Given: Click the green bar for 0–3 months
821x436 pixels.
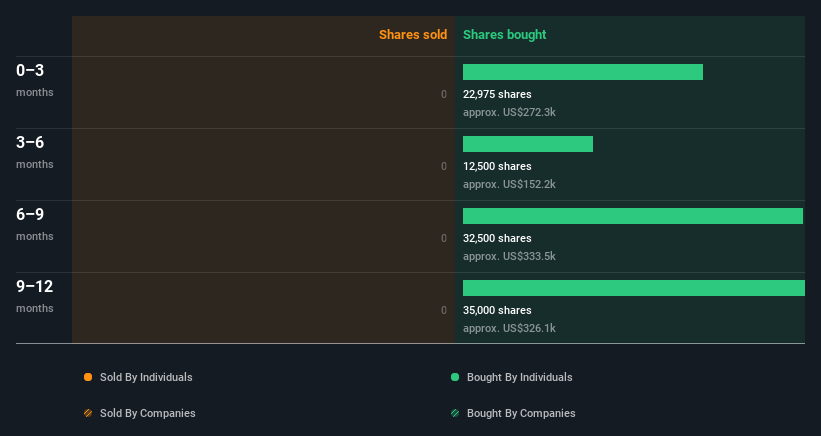Looking at the screenshot, I should coord(583,72).
